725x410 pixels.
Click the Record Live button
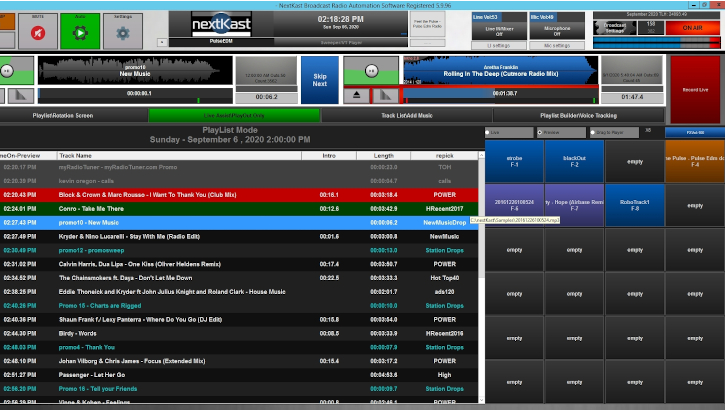tap(695, 90)
